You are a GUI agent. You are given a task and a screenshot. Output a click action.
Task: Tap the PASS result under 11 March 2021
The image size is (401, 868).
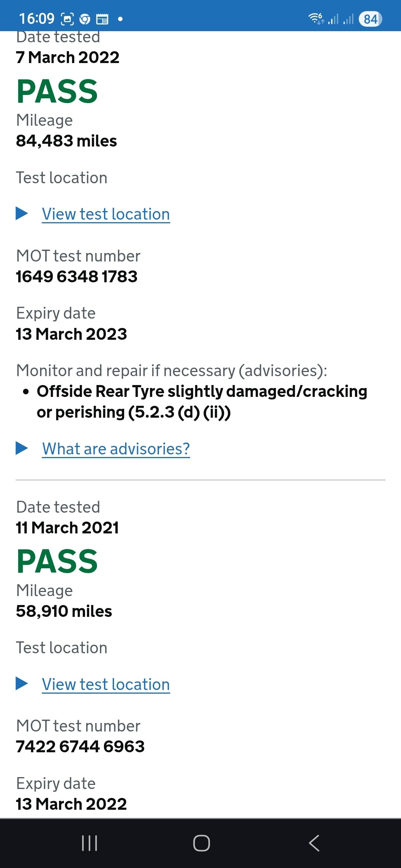point(57,561)
